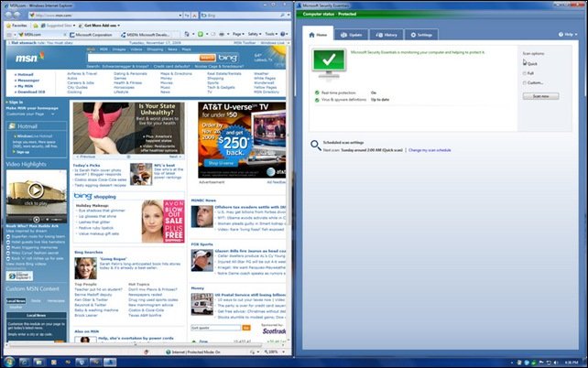
Task: Open Get More Add-ons dropdown
Action: pyautogui.click(x=100, y=26)
